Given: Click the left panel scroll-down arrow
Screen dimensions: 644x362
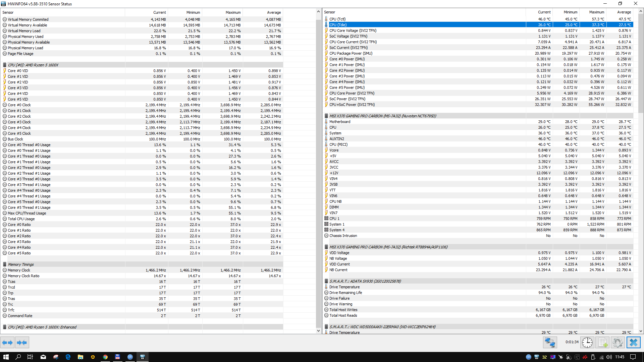Looking at the screenshot, I should 318,331.
